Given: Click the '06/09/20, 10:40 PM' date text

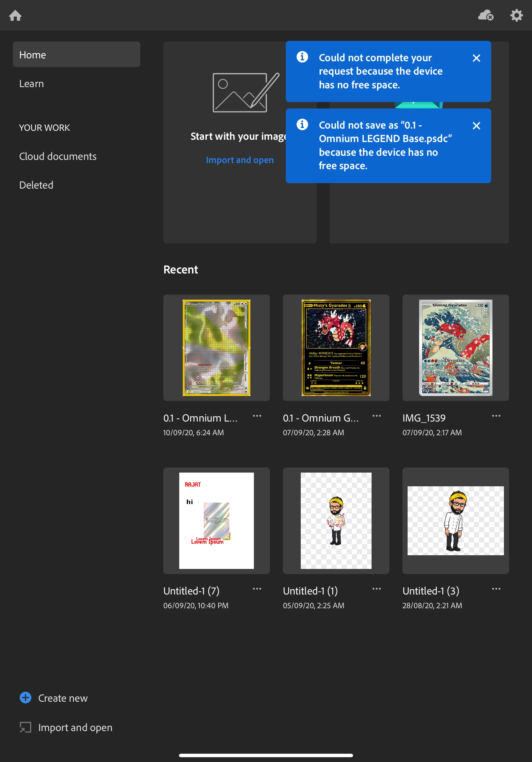Looking at the screenshot, I should tap(196, 605).
